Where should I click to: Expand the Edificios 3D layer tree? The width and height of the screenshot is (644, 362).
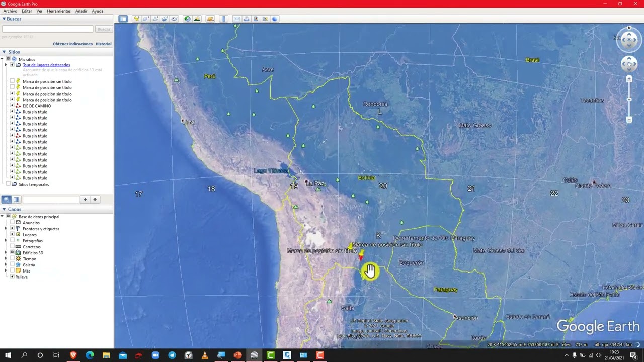point(6,253)
